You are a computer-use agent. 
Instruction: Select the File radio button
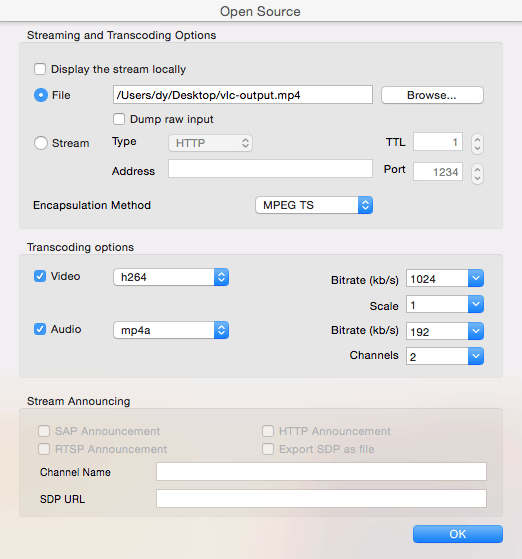coord(41,95)
